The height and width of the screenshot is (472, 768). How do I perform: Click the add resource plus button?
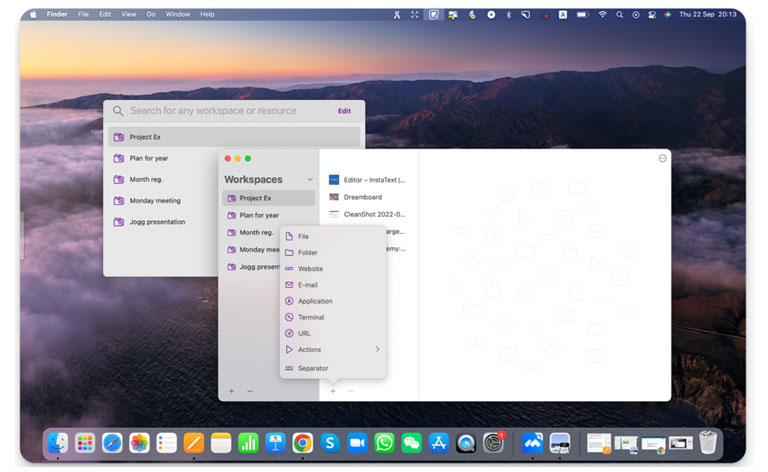333,391
